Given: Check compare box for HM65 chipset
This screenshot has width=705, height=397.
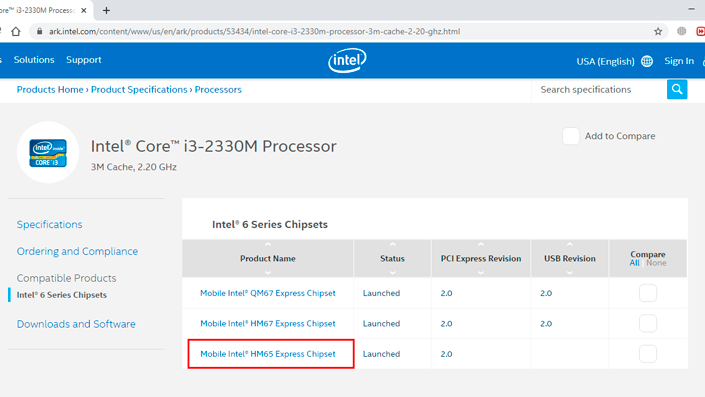Looking at the screenshot, I should [x=647, y=354].
